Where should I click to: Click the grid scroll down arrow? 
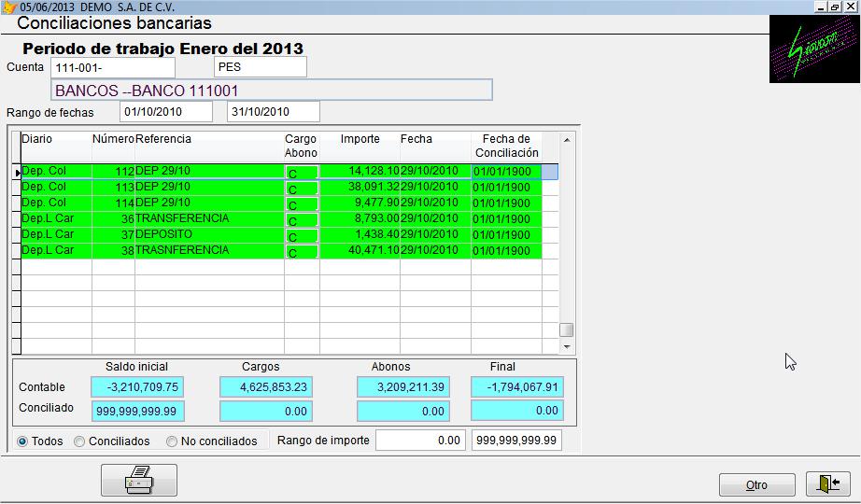tap(567, 347)
